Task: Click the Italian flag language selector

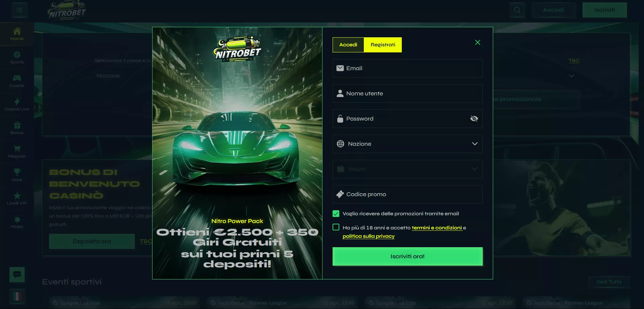Action: (x=17, y=297)
